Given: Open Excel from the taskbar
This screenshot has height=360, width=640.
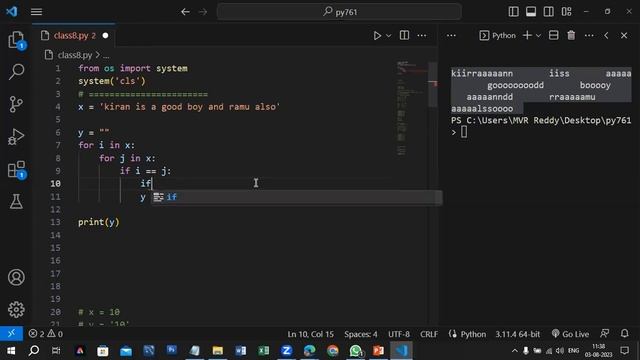Looking at the screenshot, I should coord(263,350).
